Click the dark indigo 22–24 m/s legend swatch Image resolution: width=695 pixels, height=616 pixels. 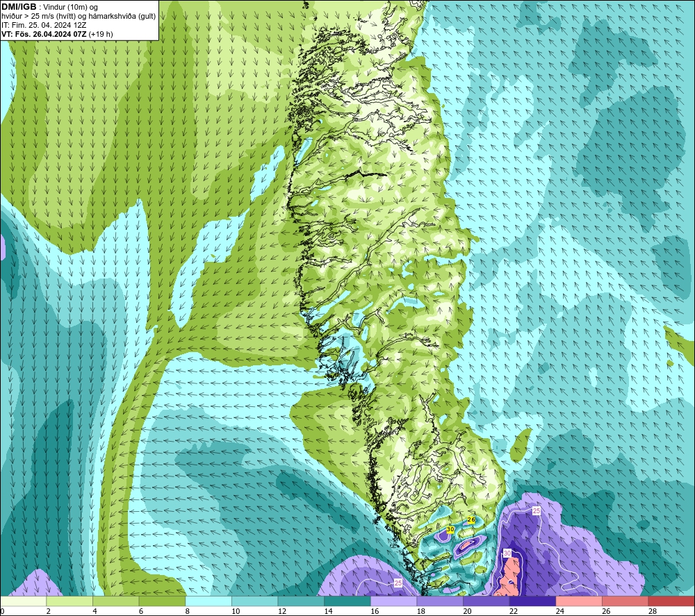coord(533,601)
